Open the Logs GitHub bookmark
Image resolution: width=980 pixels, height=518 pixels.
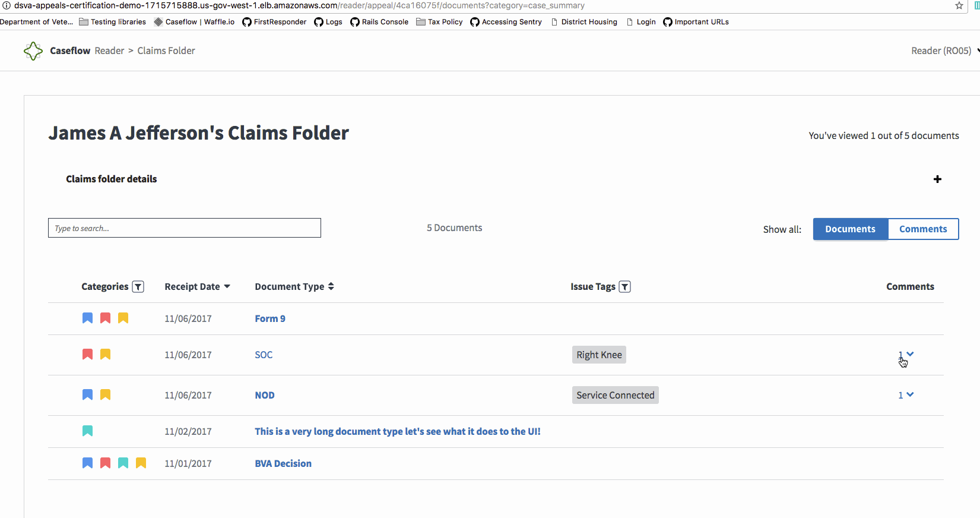tap(328, 22)
